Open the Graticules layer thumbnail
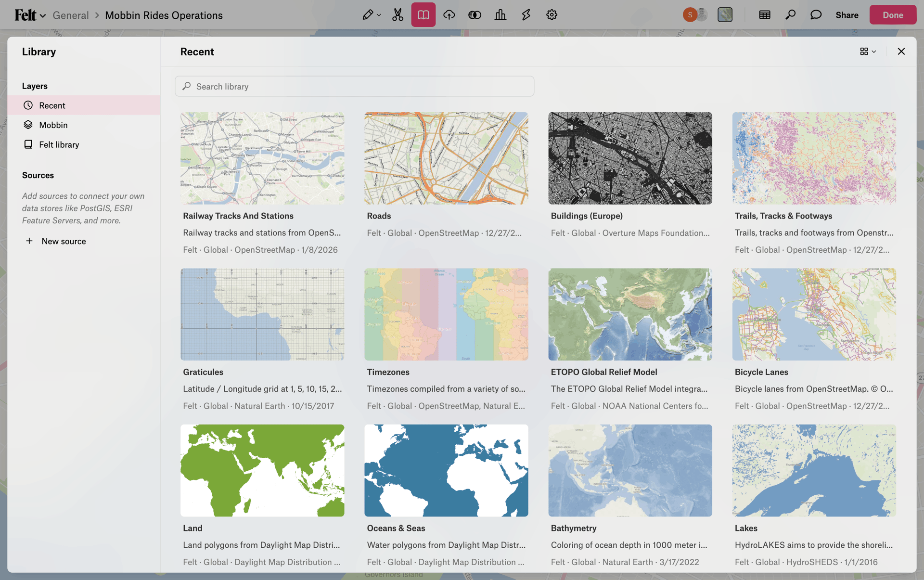This screenshot has height=580, width=924. [262, 314]
